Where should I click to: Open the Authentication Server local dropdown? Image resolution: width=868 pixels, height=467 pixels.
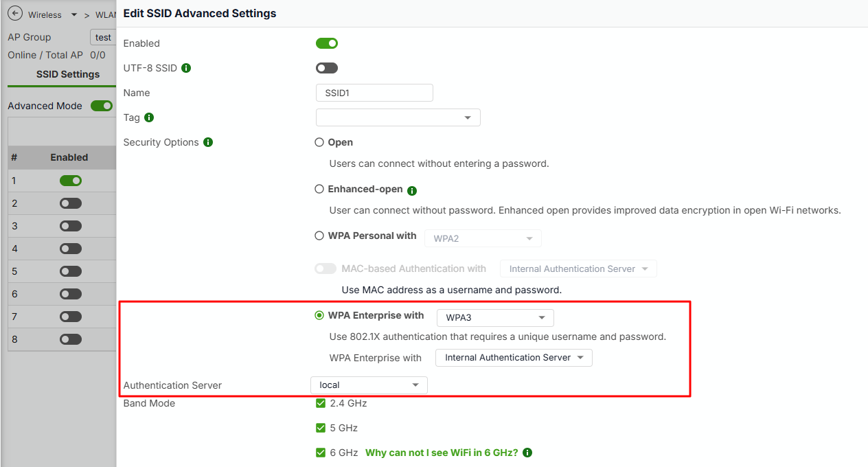[369, 385]
